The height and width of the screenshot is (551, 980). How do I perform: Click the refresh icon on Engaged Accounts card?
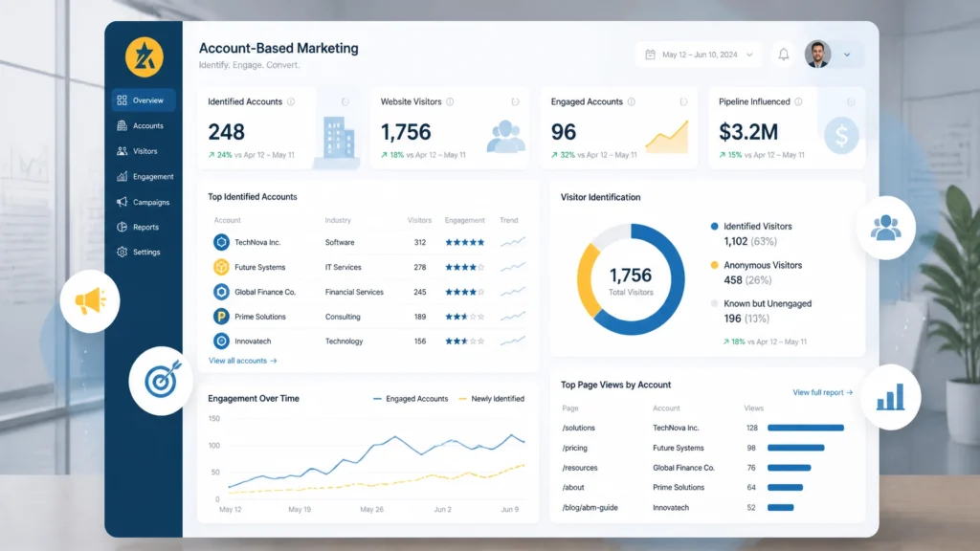coord(683,101)
